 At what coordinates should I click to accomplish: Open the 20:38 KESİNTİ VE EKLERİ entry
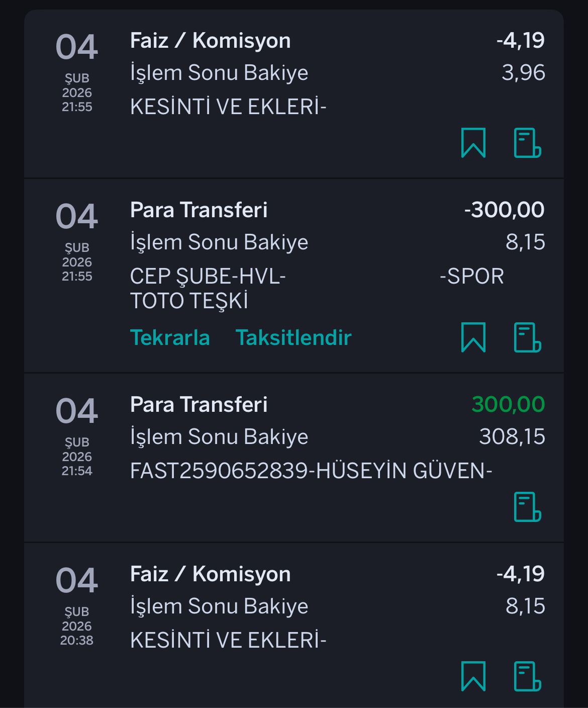coord(294,626)
